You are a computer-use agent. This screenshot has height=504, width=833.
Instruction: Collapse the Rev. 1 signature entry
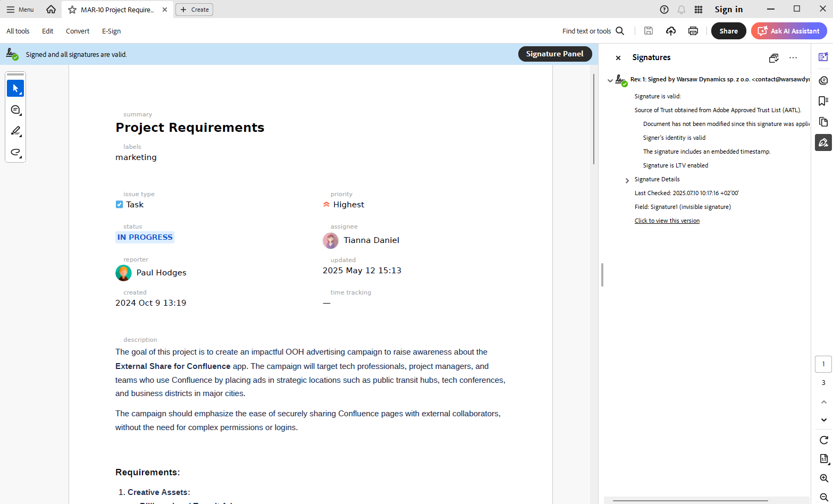pyautogui.click(x=610, y=80)
